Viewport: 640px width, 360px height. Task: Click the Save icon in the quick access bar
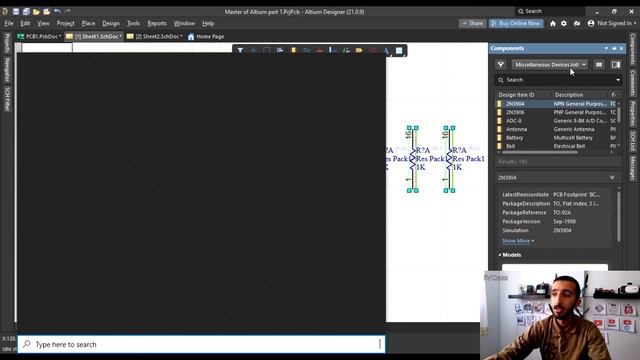16,11
